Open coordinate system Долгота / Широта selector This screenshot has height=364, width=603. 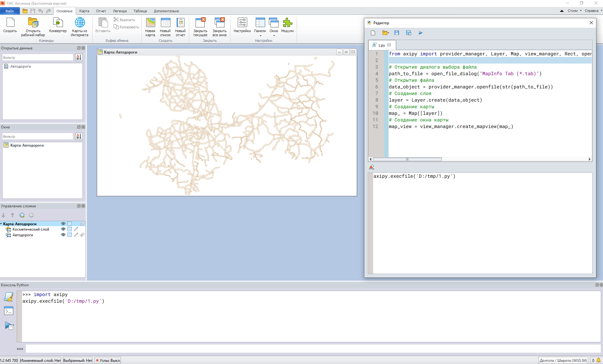click(x=563, y=360)
